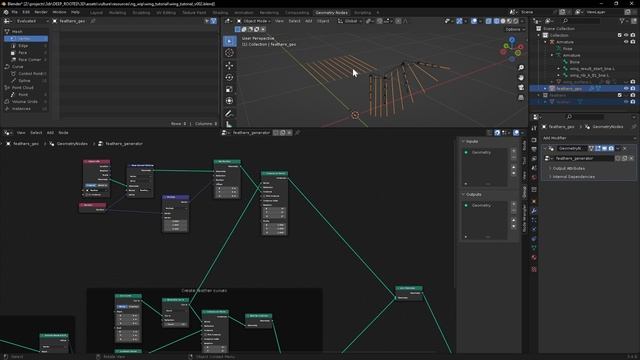Open the Modifiers wrench tab in Properties
640x360 pixels.
click(534, 211)
